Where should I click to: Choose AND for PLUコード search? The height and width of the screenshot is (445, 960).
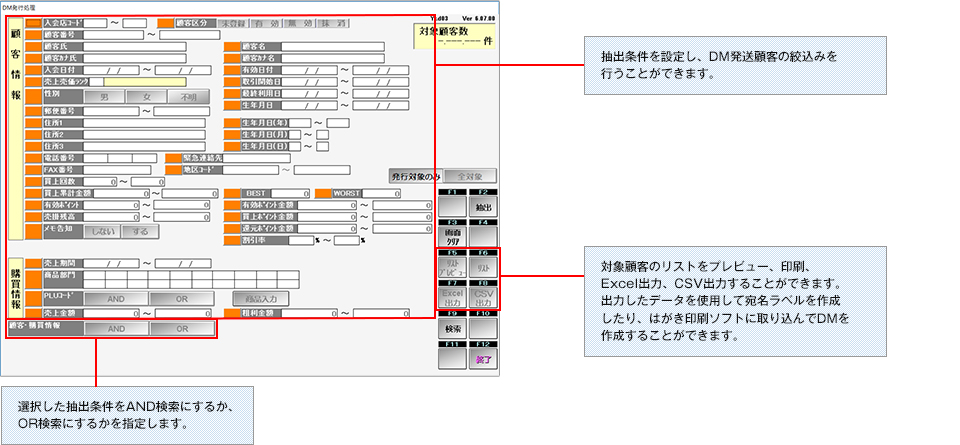coord(115,298)
